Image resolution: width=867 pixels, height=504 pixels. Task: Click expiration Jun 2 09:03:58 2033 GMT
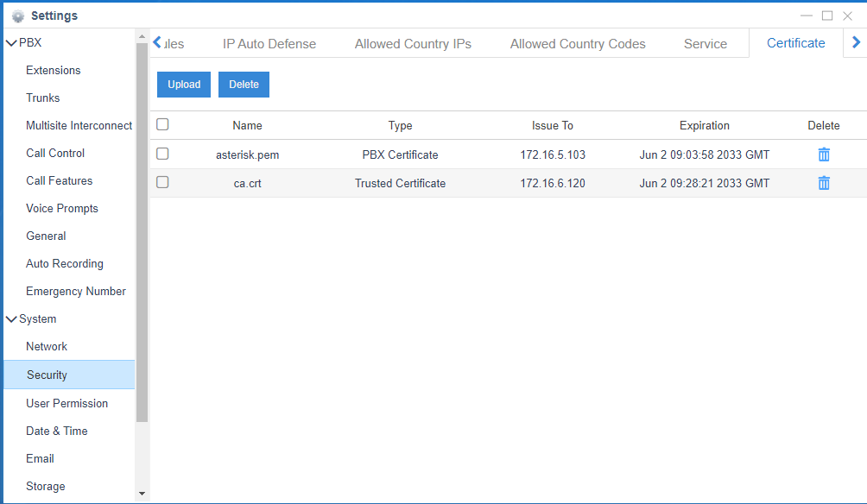(705, 154)
